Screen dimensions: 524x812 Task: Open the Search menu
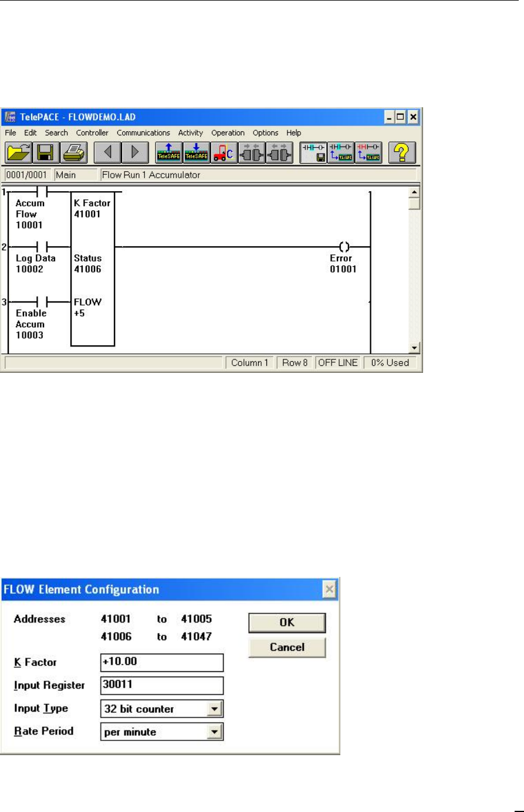[x=56, y=133]
